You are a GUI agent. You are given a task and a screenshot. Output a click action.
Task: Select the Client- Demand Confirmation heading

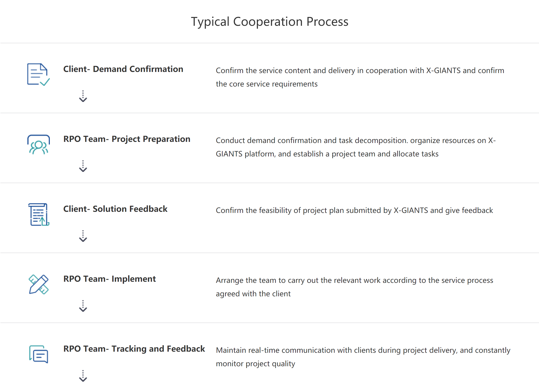tap(123, 69)
